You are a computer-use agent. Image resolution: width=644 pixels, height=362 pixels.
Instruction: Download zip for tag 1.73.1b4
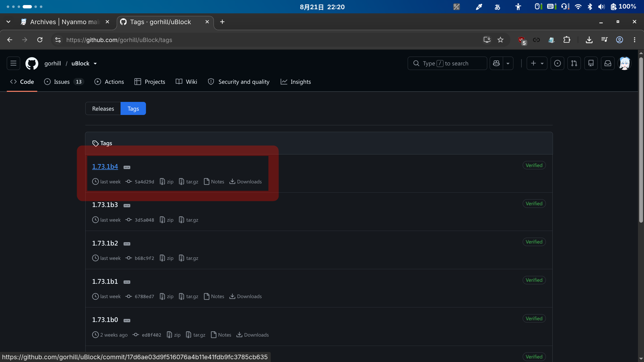(x=167, y=182)
